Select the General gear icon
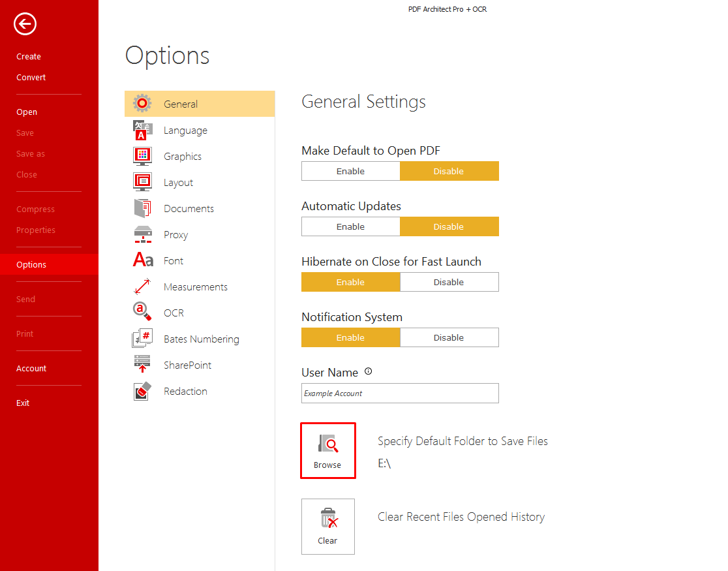The height and width of the screenshot is (571, 728). [x=142, y=103]
